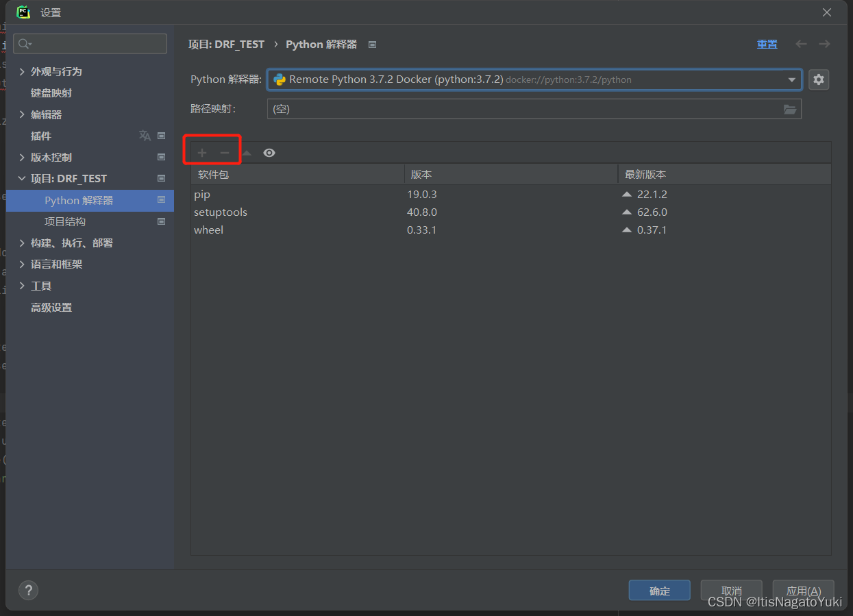Image resolution: width=853 pixels, height=616 pixels.
Task: Click project icon beside Project: DRF_TEST
Action: tap(161, 178)
